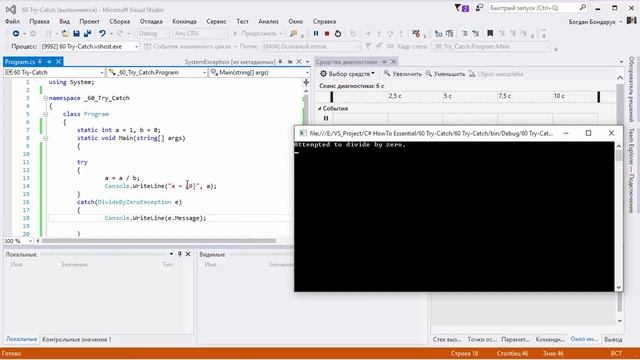Click the feedback icon next to notifications

pos(479,8)
